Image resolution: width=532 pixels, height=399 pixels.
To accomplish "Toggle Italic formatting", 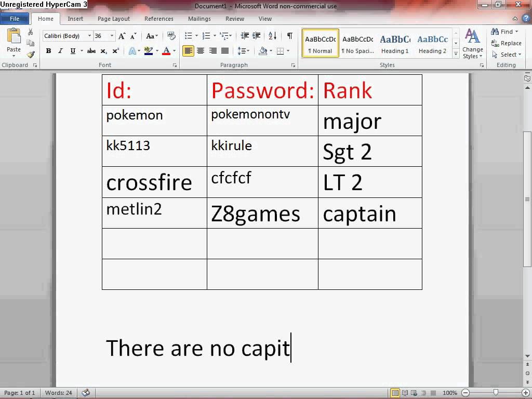I will coord(60,51).
